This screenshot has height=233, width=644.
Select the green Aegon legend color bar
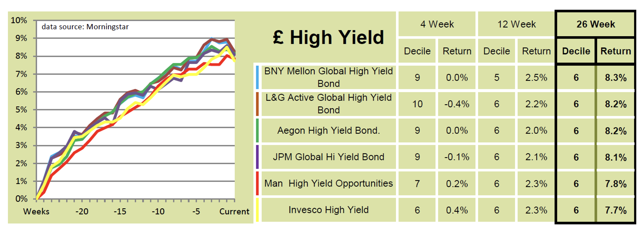pyautogui.click(x=257, y=130)
